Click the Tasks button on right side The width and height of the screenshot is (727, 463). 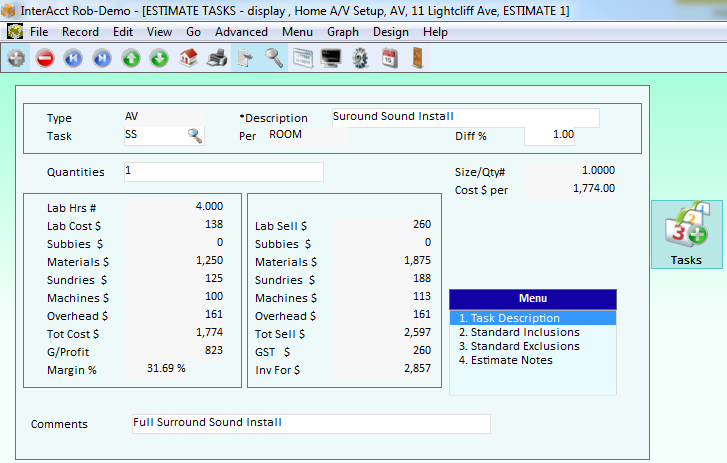pyautogui.click(x=687, y=235)
